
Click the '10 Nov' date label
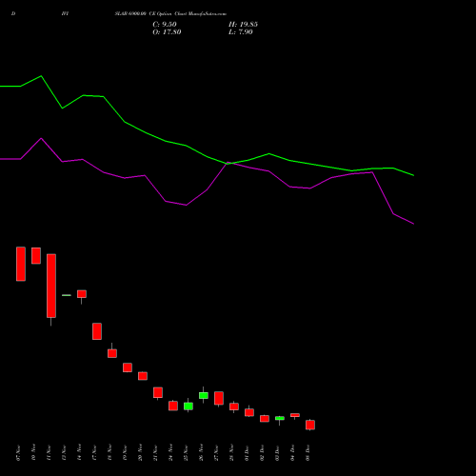click(33, 453)
